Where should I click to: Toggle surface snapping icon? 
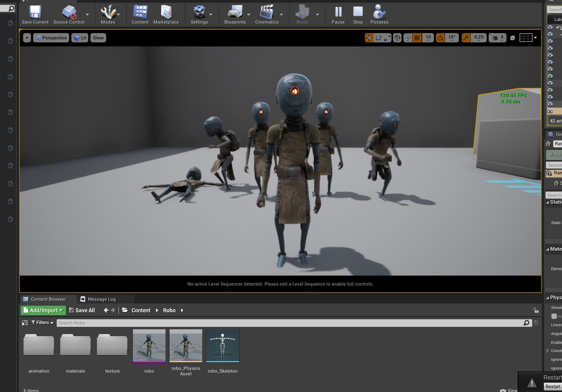tap(408, 38)
